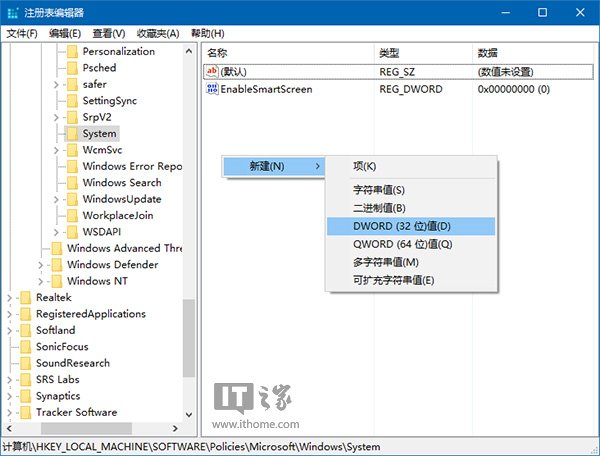The width and height of the screenshot is (600, 456).
Task: Click the tree horizontal scroll left arrow
Action: click(10, 428)
